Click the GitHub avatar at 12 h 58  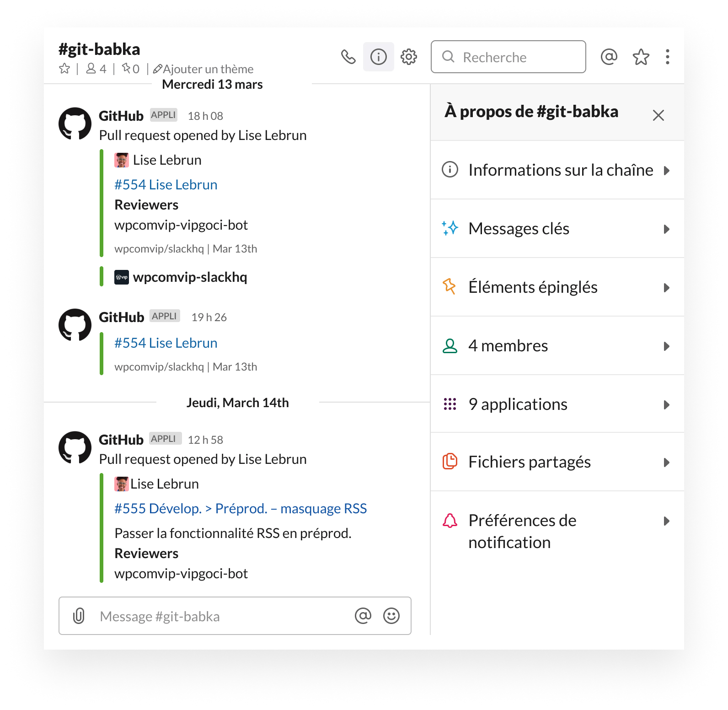(75, 447)
